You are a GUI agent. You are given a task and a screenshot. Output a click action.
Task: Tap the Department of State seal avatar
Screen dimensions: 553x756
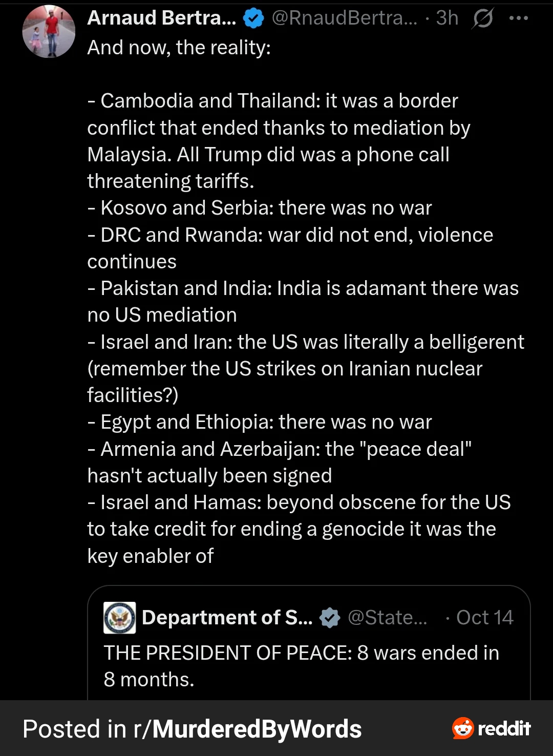[x=120, y=618]
